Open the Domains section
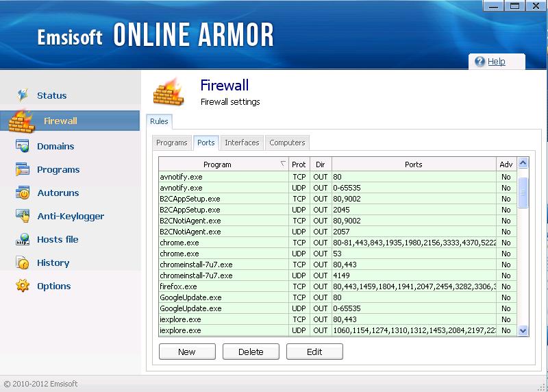 pos(55,146)
